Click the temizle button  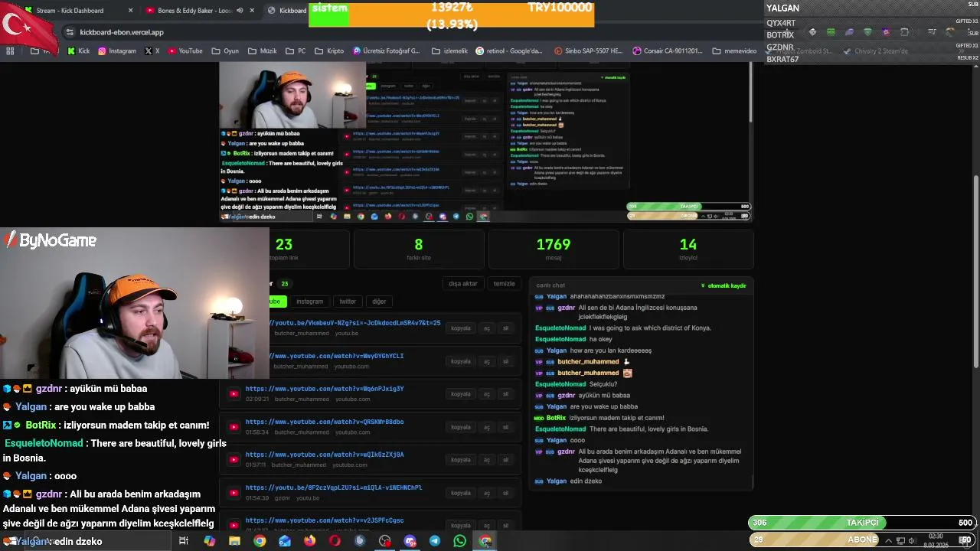coord(505,284)
